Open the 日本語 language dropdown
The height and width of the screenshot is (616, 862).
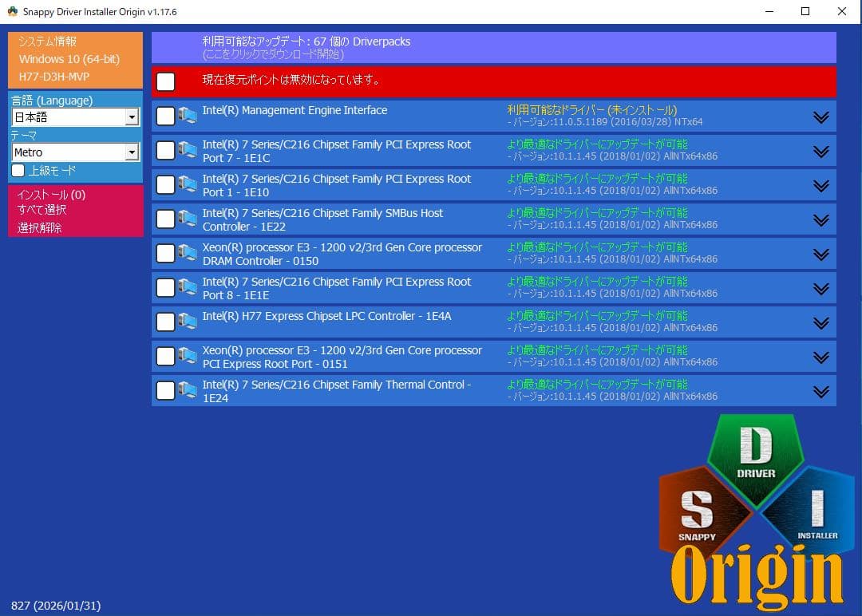point(76,117)
